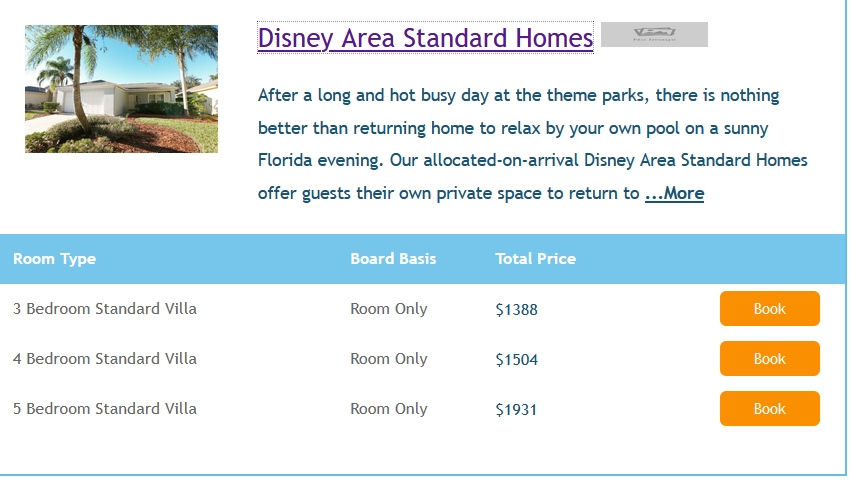Image resolution: width=851 pixels, height=481 pixels.
Task: Open the villa photo thumbnail
Action: pos(121,89)
